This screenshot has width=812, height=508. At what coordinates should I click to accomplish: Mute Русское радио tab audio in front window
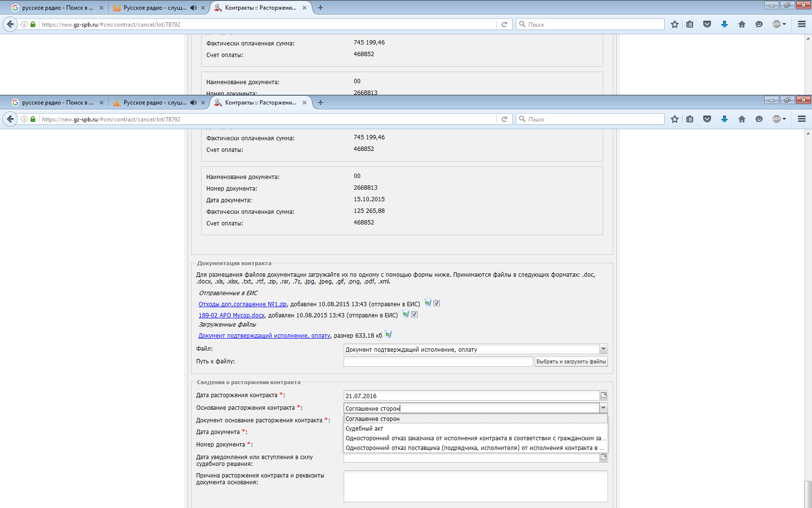[x=194, y=103]
